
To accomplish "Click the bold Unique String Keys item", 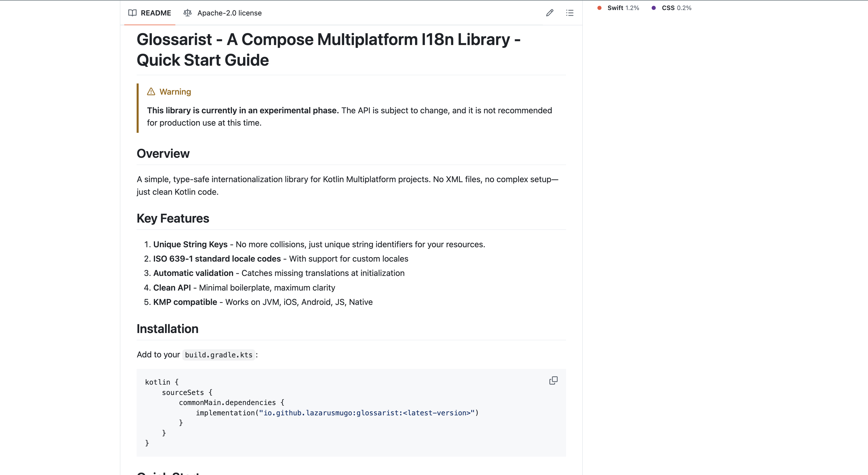I will [190, 244].
